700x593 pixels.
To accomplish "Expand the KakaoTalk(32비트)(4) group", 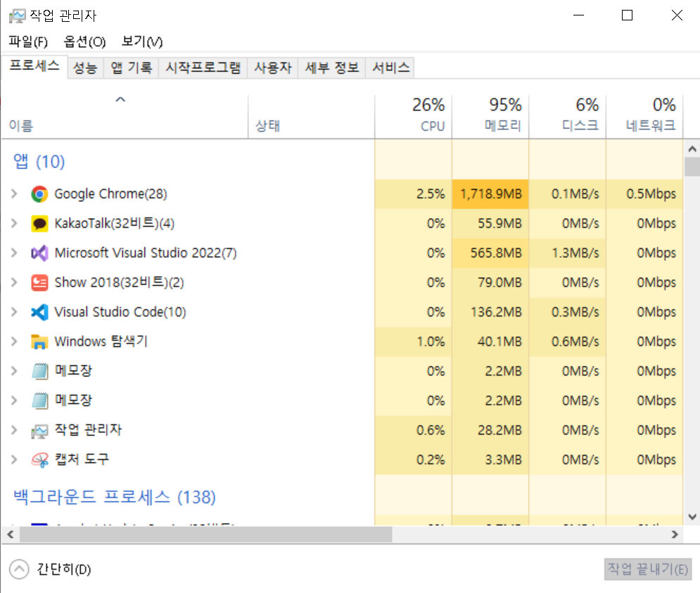I will [14, 223].
